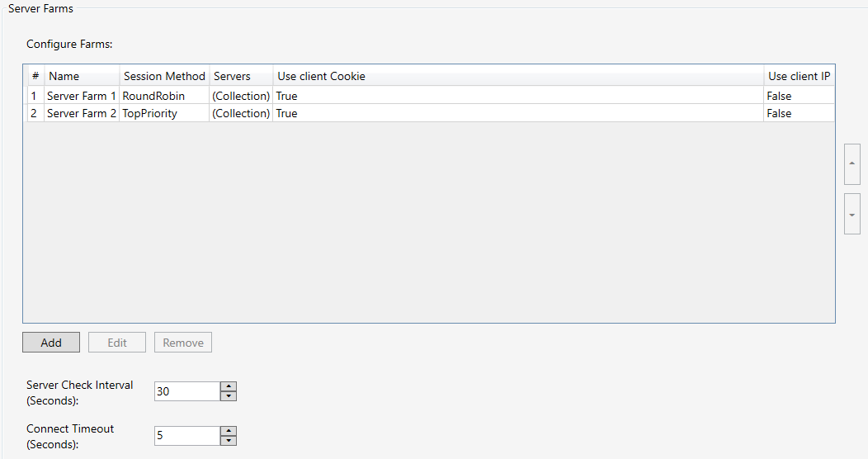Viewport: 868px width, 459px height.
Task: Select the Server Farm 1 row
Action: pyautogui.click(x=81, y=96)
